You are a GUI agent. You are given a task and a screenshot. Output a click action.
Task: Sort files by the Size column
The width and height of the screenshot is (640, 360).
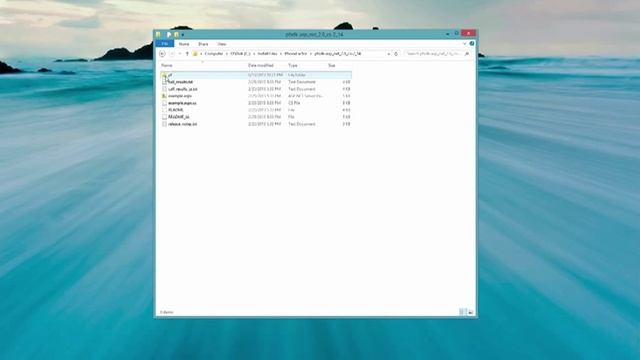331,65
